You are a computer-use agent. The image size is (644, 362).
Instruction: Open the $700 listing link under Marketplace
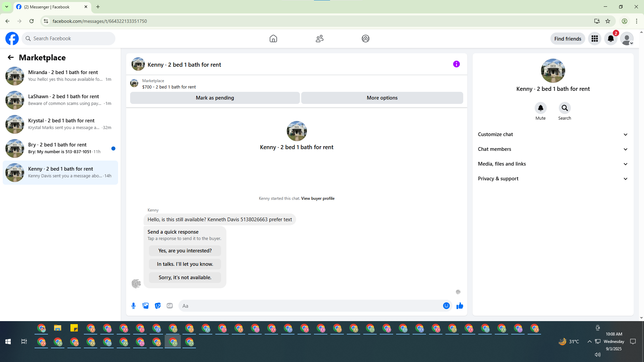tap(169, 87)
